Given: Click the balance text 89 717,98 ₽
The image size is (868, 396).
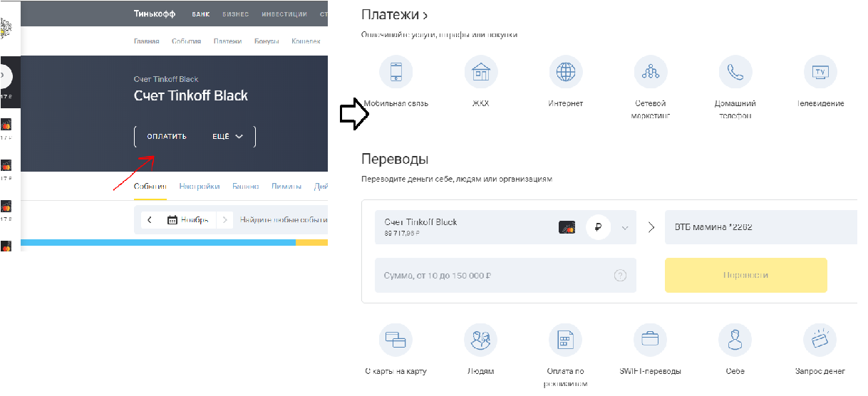Looking at the screenshot, I should click(401, 234).
